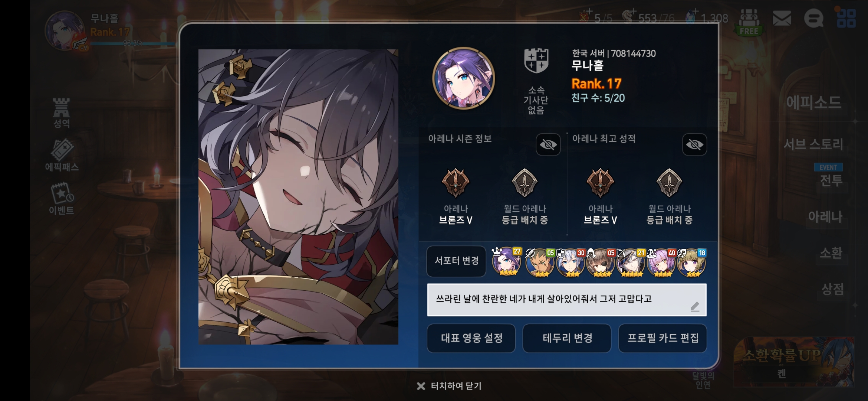Select the level 40 pink-haired supporter hero
The height and width of the screenshot is (401, 868).
[x=662, y=262]
